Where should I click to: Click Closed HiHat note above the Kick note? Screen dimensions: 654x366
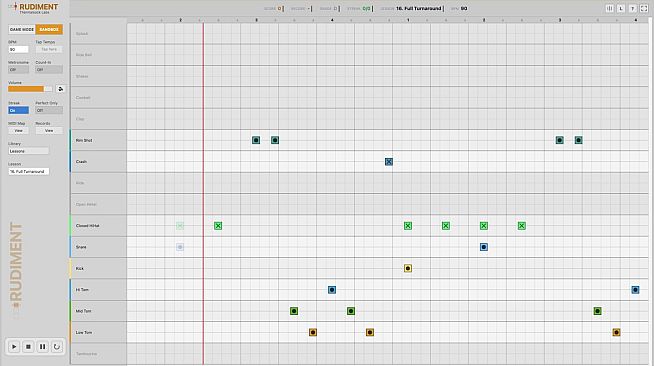408,226
